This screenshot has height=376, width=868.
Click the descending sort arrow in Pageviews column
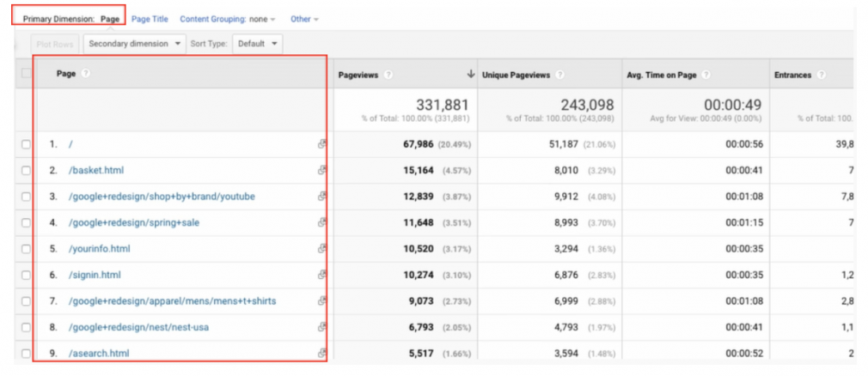(x=471, y=74)
